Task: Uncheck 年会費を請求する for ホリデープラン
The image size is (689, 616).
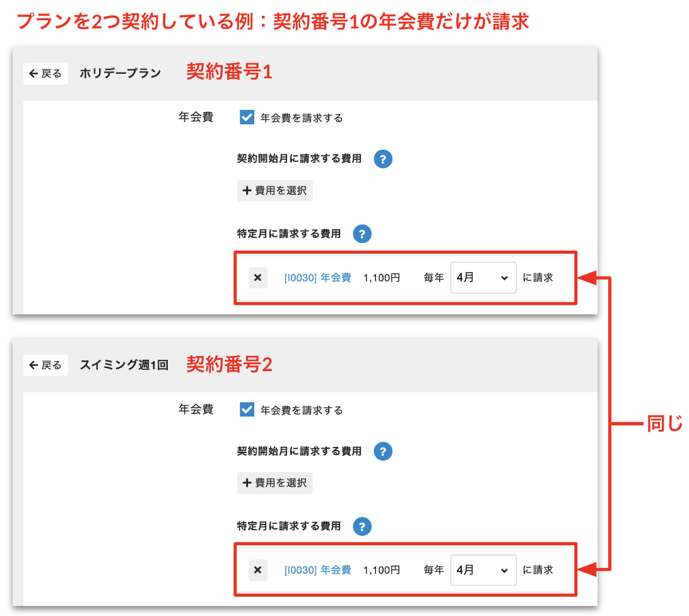Action: (247, 118)
